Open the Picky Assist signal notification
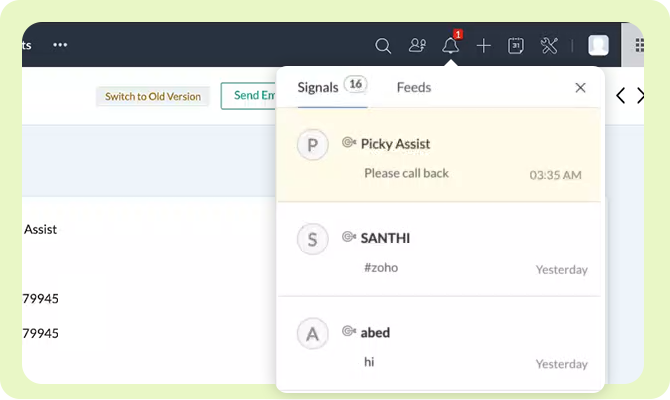 click(x=439, y=155)
